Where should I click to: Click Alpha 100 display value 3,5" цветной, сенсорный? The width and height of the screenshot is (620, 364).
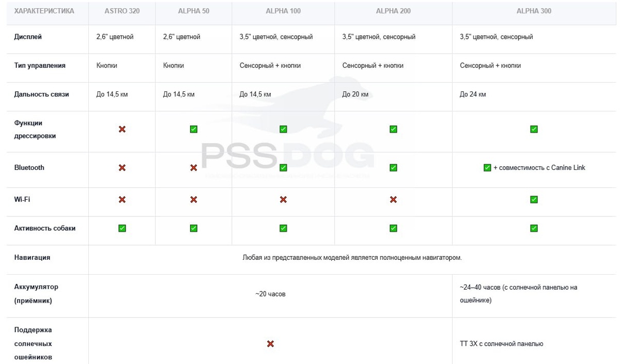tap(276, 37)
